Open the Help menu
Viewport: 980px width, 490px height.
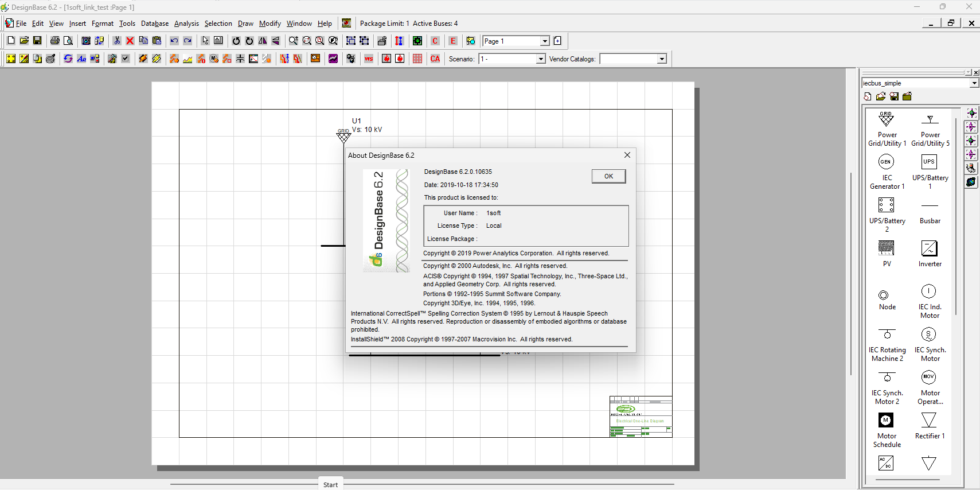(x=325, y=24)
